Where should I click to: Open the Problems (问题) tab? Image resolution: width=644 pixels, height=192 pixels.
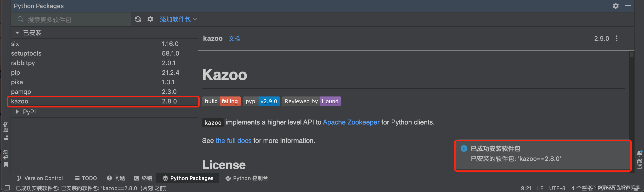[116, 178]
